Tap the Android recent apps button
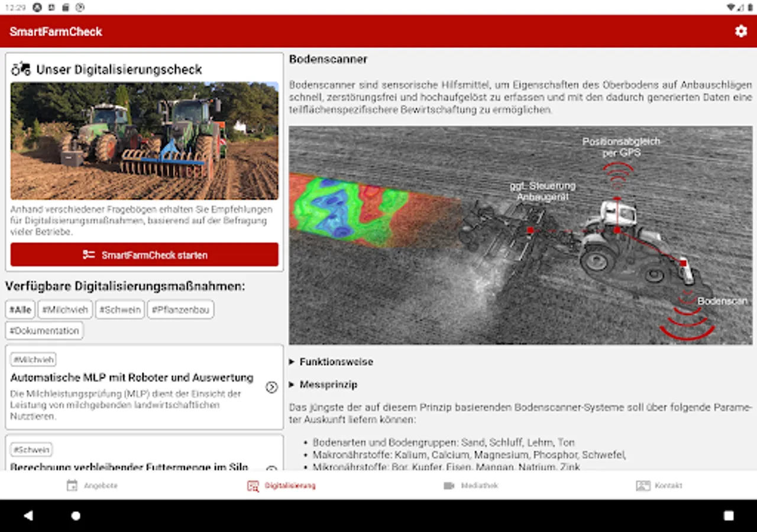The width and height of the screenshot is (757, 532). [x=729, y=515]
